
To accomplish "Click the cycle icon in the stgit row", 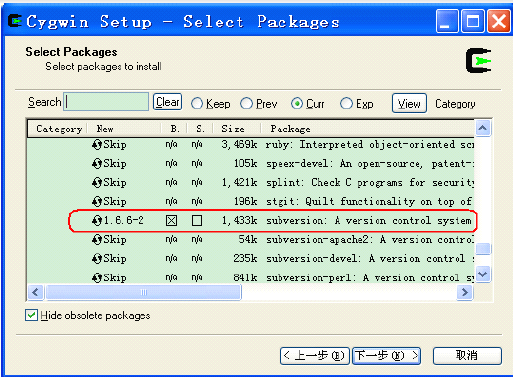I will [97, 202].
